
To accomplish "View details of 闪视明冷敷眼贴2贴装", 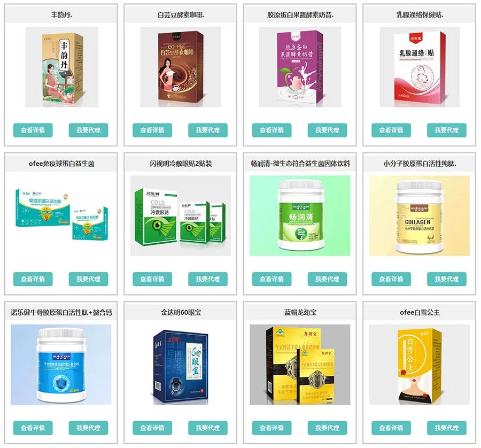I will pos(152,279).
